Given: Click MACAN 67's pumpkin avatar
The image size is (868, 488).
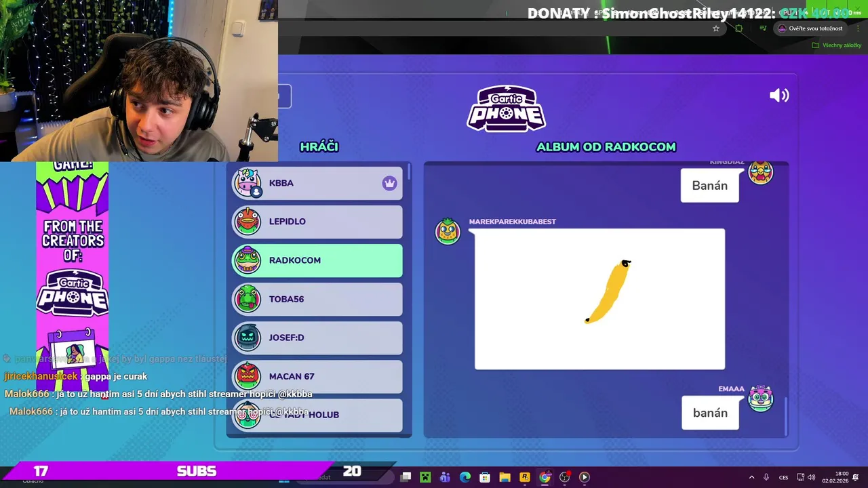Looking at the screenshot, I should pos(247,376).
